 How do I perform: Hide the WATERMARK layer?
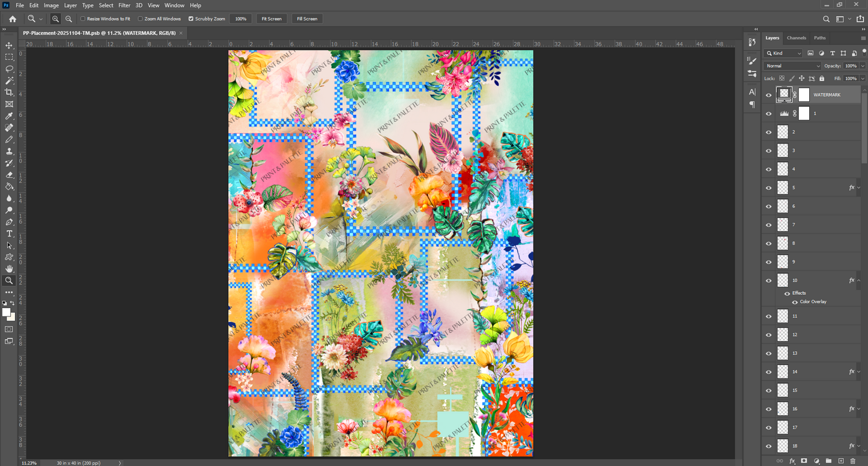tap(769, 95)
